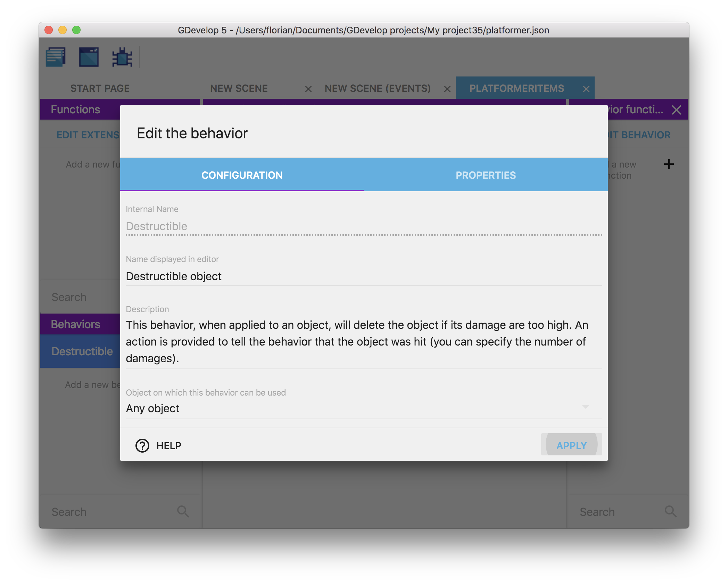
Task: Close the behavior functions panel X
Action: [676, 110]
